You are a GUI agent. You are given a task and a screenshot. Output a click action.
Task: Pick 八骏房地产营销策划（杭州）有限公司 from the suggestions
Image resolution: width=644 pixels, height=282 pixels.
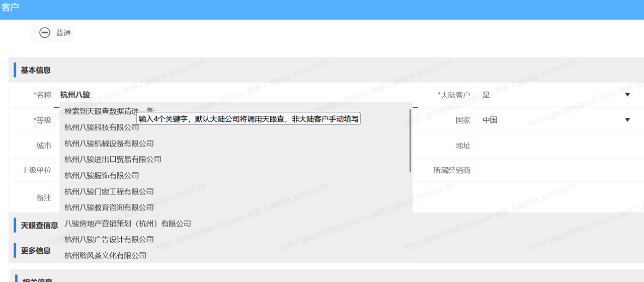pyautogui.click(x=128, y=223)
